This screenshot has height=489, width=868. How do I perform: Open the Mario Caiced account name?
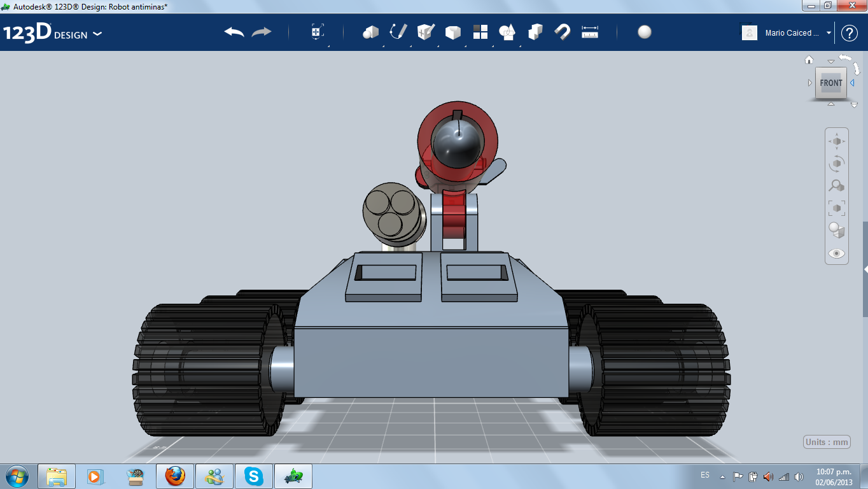point(792,33)
